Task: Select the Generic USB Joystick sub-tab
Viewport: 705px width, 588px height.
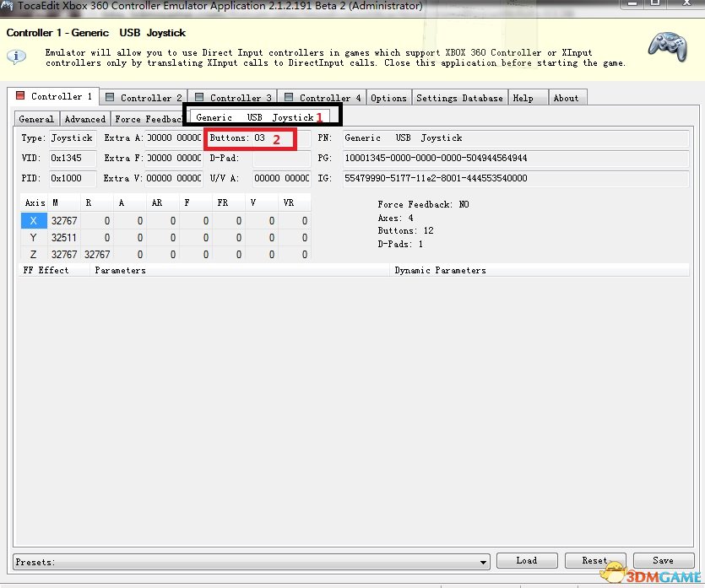Action: (x=259, y=116)
